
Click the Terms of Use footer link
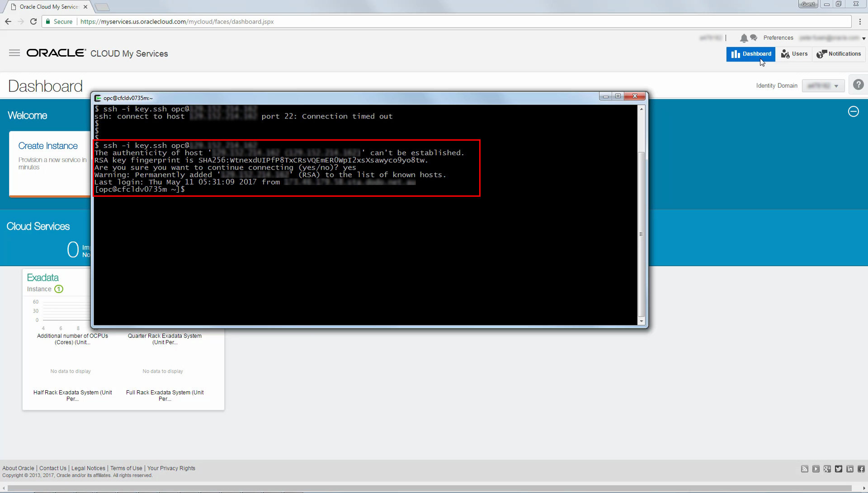[126, 468]
